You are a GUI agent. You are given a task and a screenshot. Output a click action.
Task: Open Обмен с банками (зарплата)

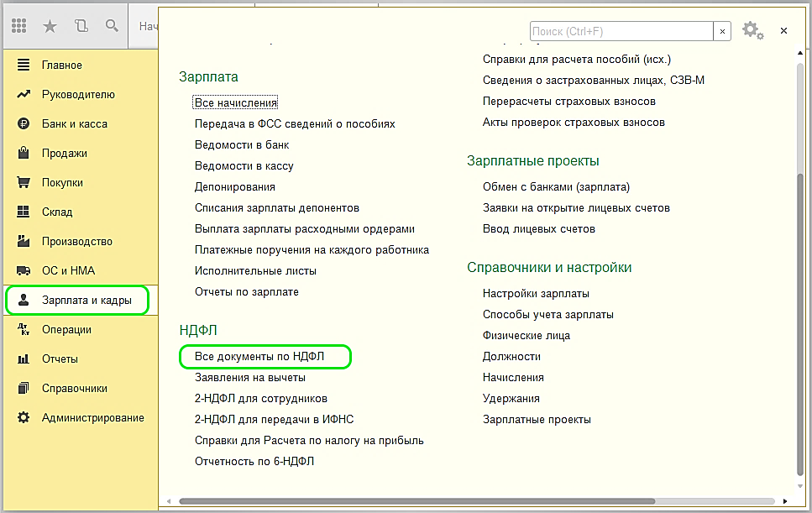click(556, 187)
